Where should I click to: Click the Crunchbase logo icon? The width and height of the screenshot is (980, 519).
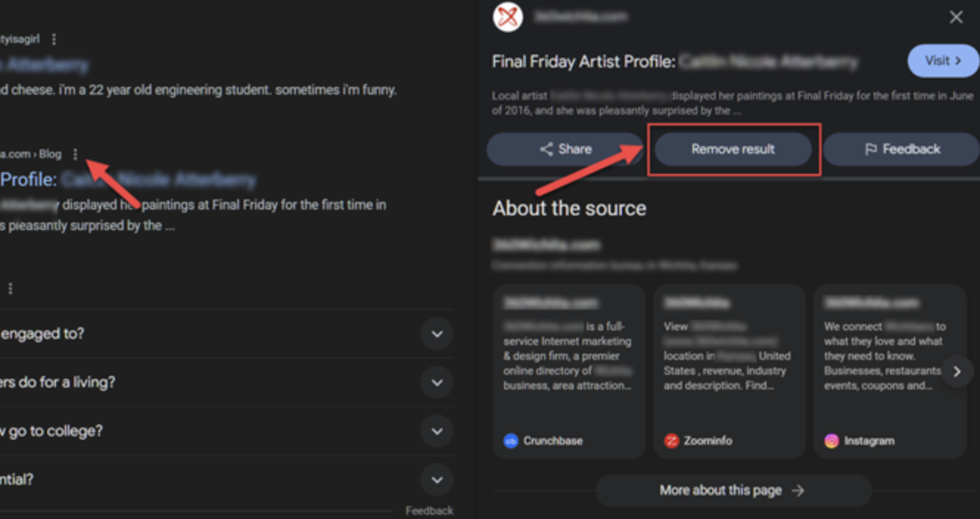pos(511,441)
